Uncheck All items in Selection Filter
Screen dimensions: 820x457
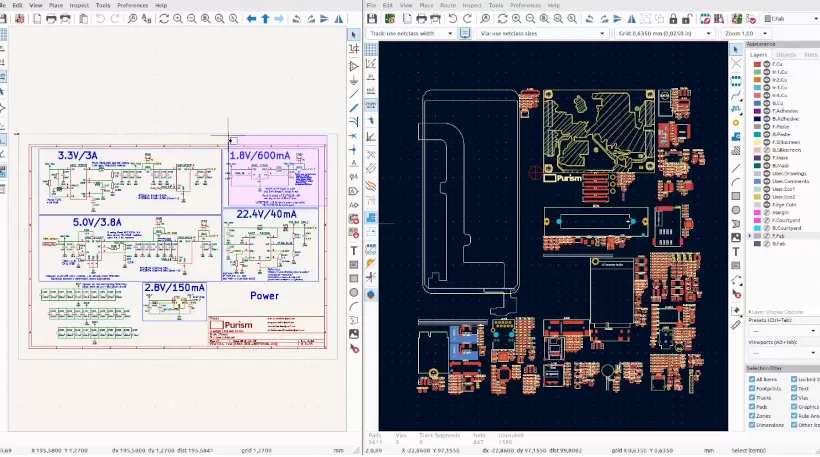tap(752, 380)
